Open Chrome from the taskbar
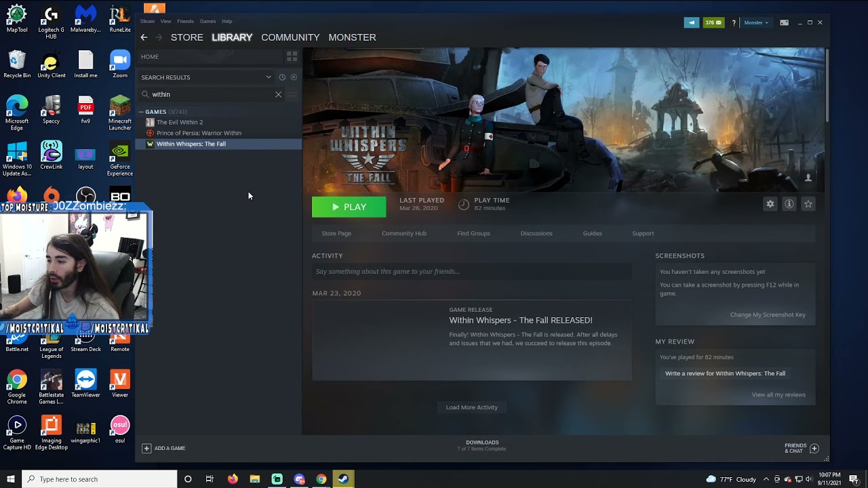The height and width of the screenshot is (488, 868). pyautogui.click(x=321, y=479)
